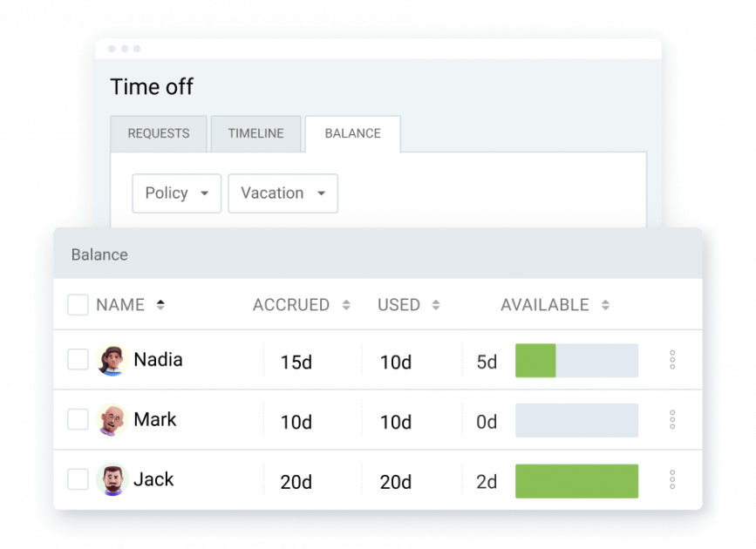This screenshot has height=549, width=756.
Task: Click Mark's avatar picture
Action: point(112,420)
